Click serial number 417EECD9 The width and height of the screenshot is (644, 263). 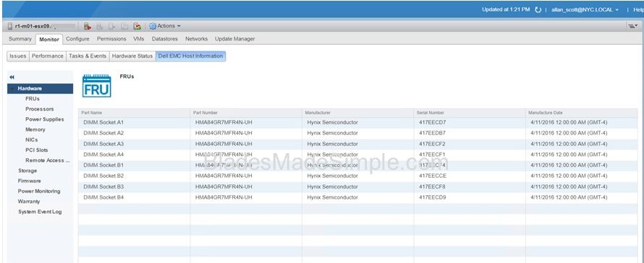[433, 197]
